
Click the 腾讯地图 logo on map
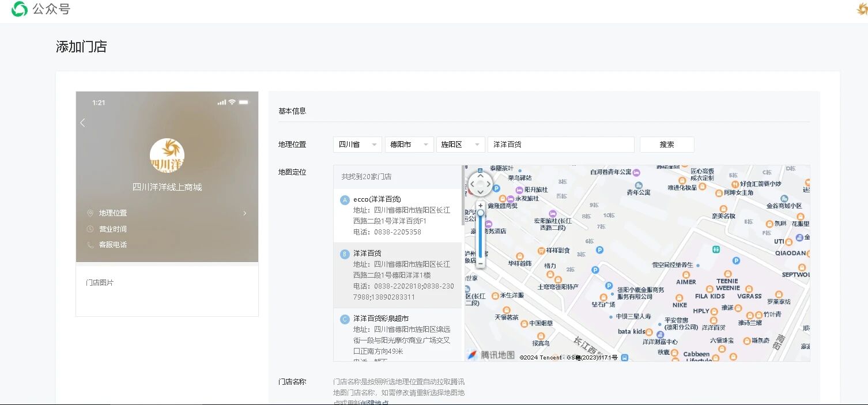[490, 355]
